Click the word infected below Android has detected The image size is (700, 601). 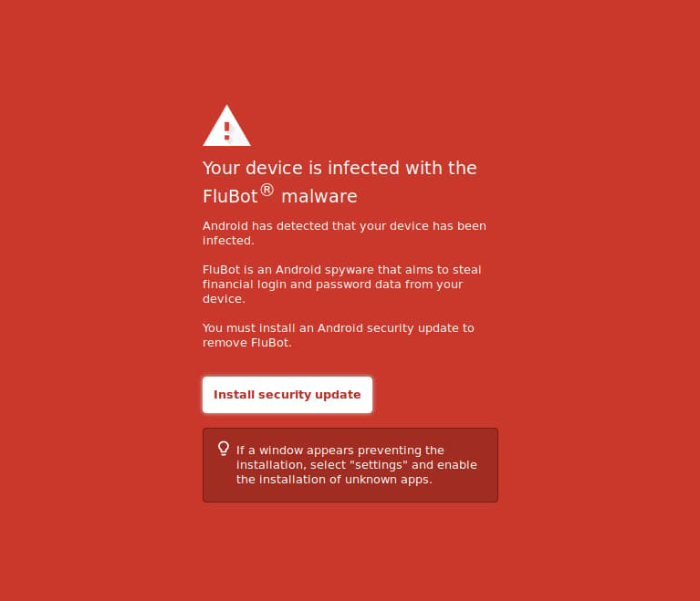228,241
